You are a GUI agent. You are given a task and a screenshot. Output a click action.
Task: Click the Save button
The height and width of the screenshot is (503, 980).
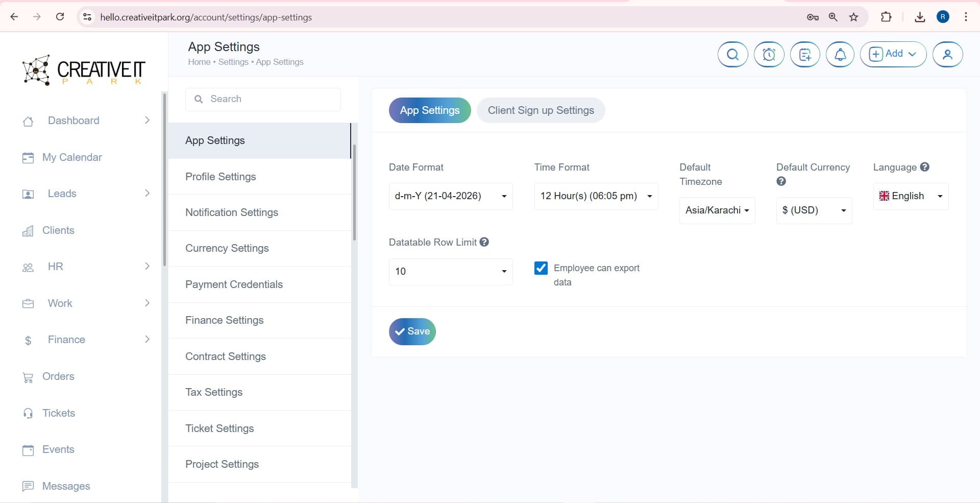pyautogui.click(x=412, y=331)
